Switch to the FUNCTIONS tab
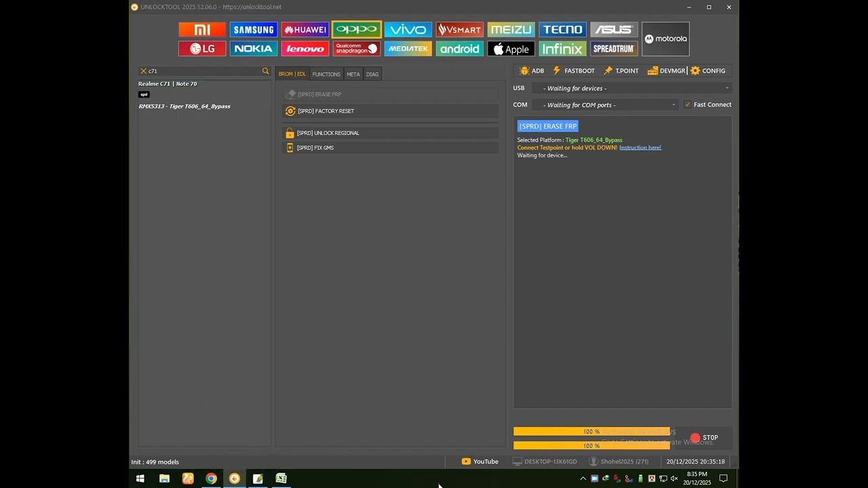Screen dimensions: 868x488 [326, 74]
